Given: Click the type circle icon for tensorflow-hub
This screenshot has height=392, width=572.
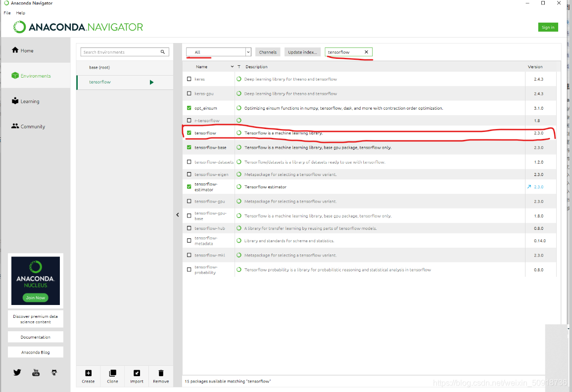Looking at the screenshot, I should click(239, 228).
